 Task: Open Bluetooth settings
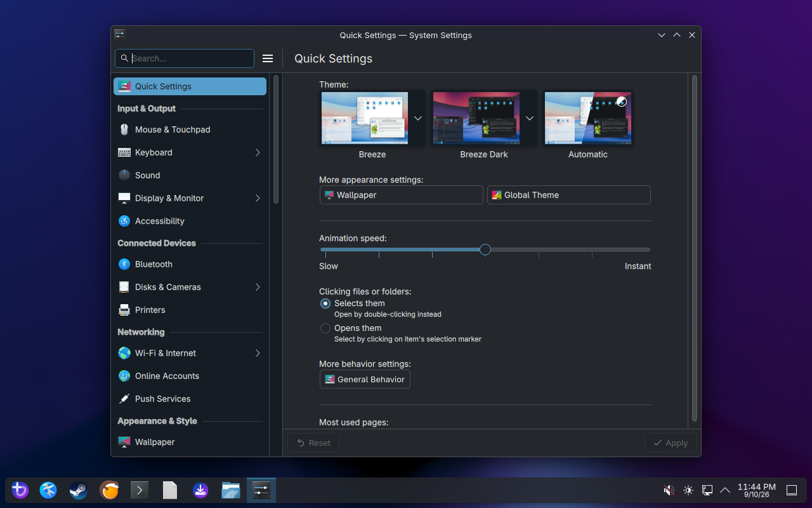click(x=190, y=264)
